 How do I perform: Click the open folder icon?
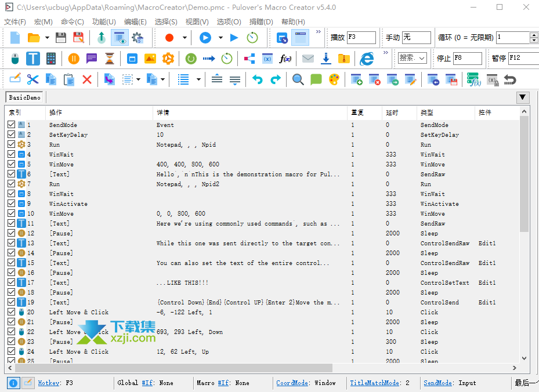coord(34,38)
